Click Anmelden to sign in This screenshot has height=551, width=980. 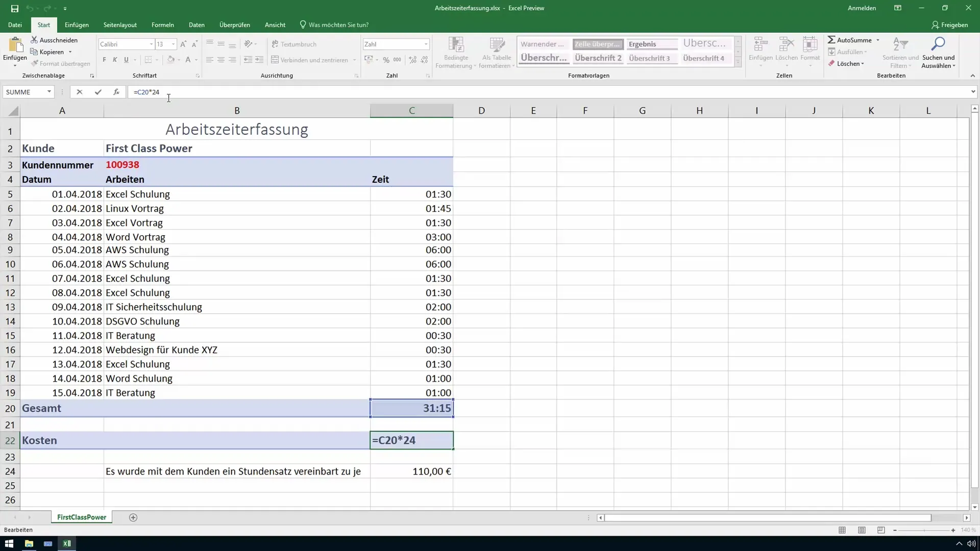[x=862, y=8]
